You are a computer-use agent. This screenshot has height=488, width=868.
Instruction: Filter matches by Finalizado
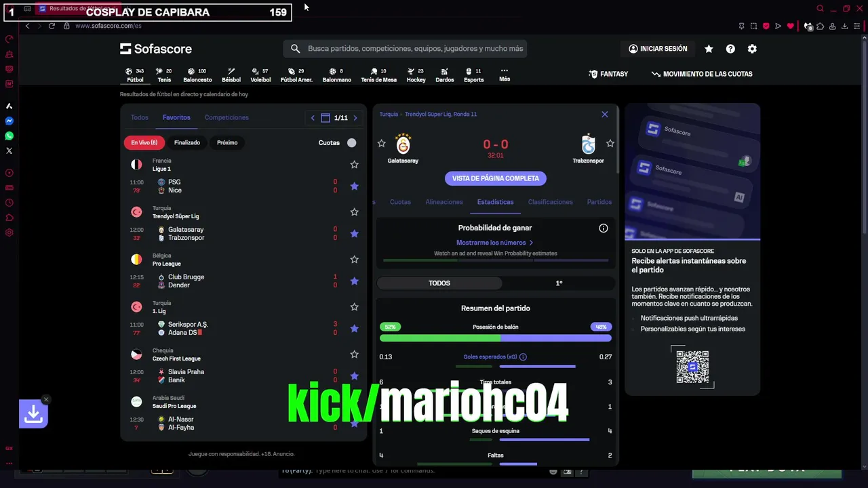187,142
